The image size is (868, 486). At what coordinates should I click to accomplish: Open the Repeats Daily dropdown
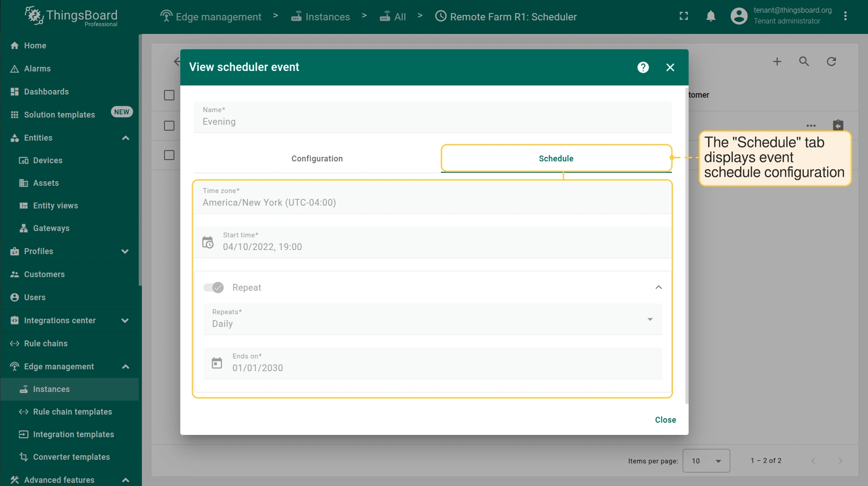click(432, 319)
